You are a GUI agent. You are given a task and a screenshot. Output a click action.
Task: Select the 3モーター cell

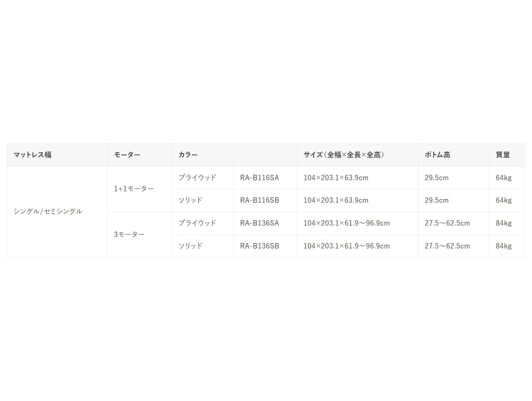click(x=129, y=234)
